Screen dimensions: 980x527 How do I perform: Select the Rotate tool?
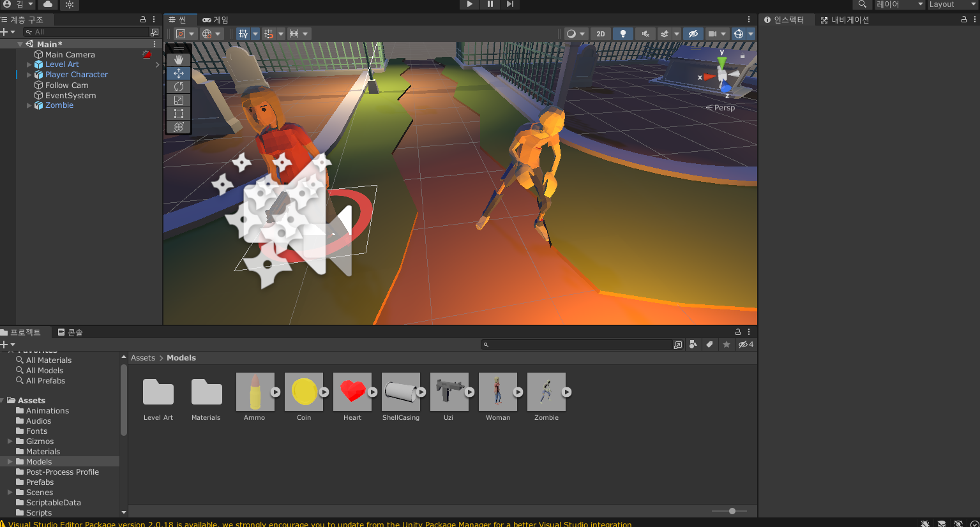coord(179,87)
